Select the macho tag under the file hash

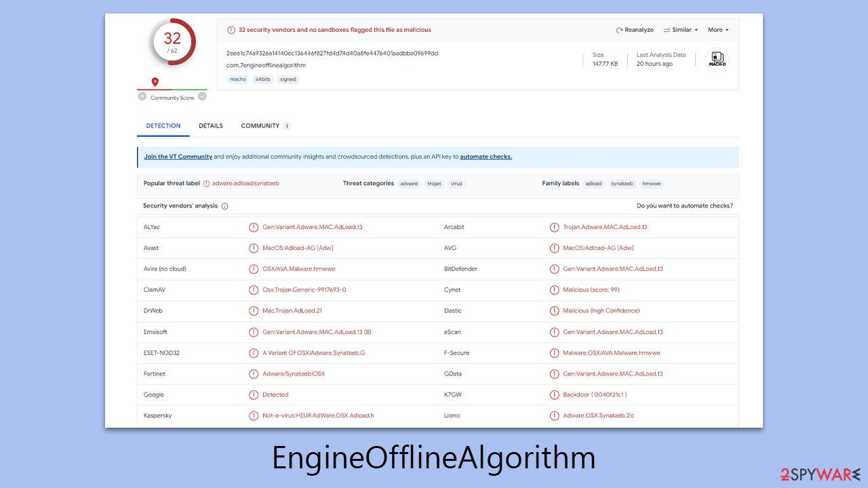(237, 79)
